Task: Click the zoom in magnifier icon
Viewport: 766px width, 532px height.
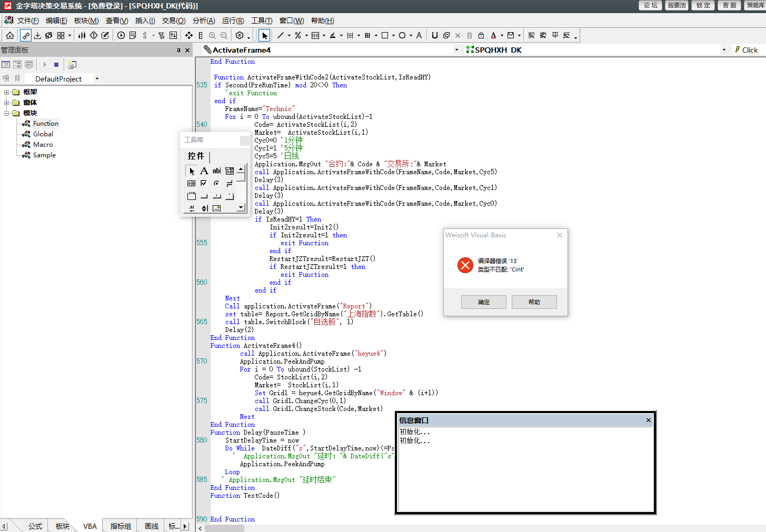Action: tap(212, 35)
